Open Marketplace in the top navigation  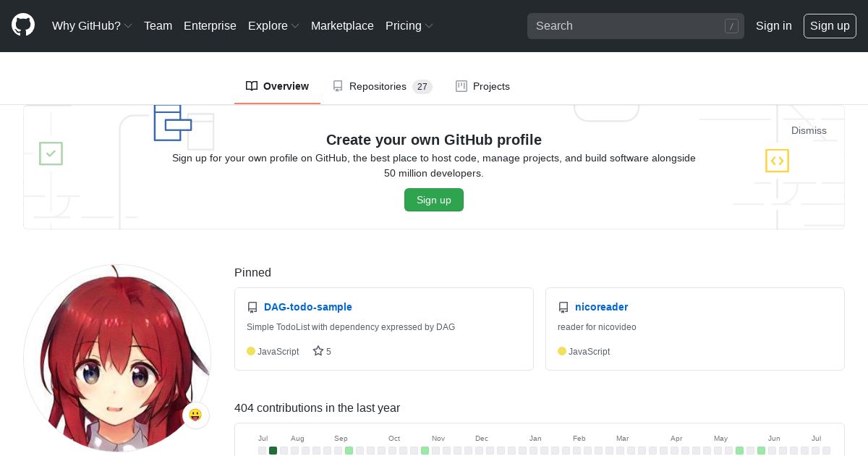click(342, 25)
